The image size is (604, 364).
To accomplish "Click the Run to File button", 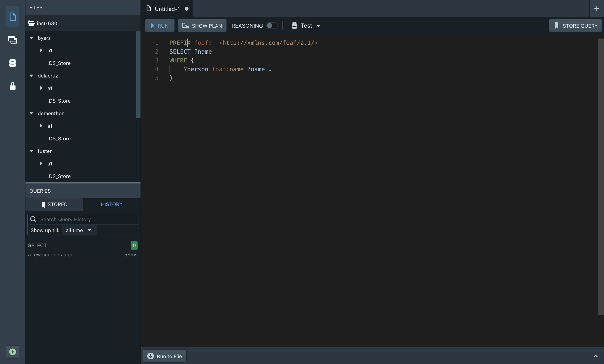I will (x=164, y=356).
